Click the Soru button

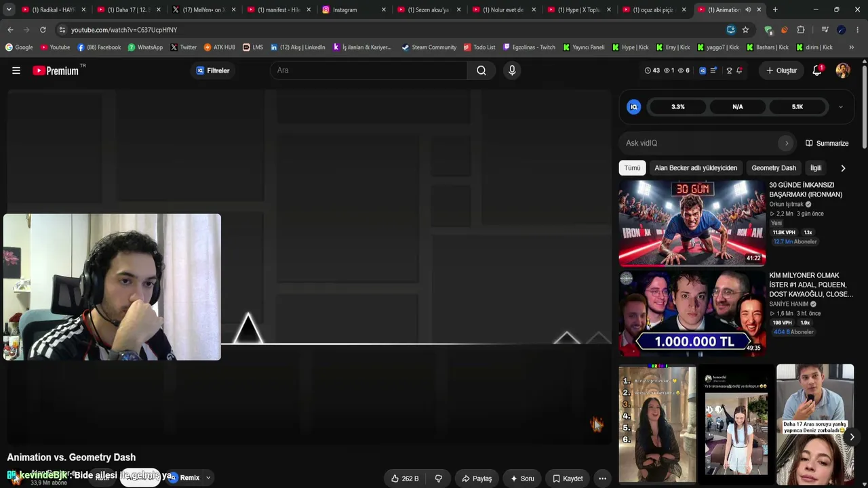pos(522,479)
